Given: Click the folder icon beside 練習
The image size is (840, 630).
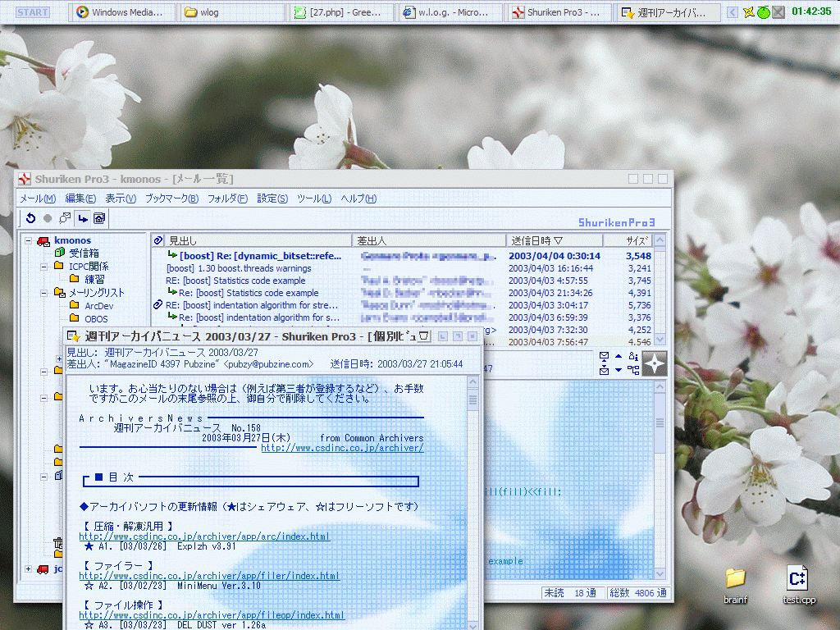Looking at the screenshot, I should pos(75,279).
